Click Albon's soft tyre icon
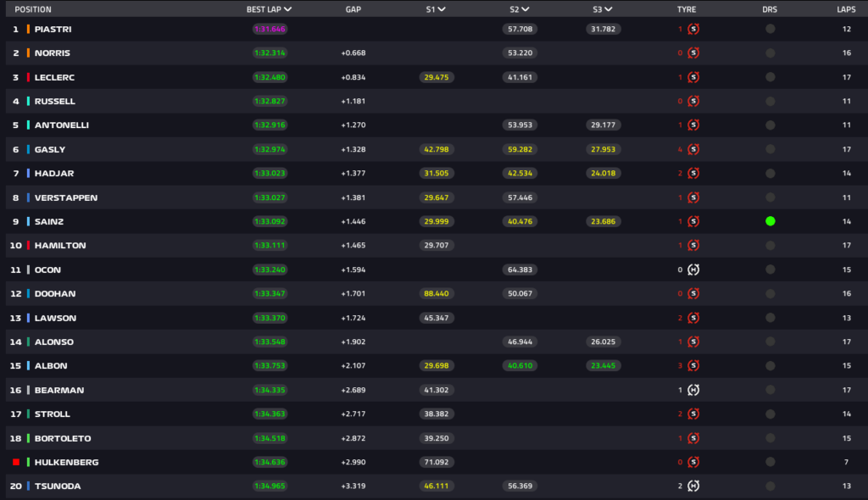The width and height of the screenshot is (868, 500). point(693,366)
